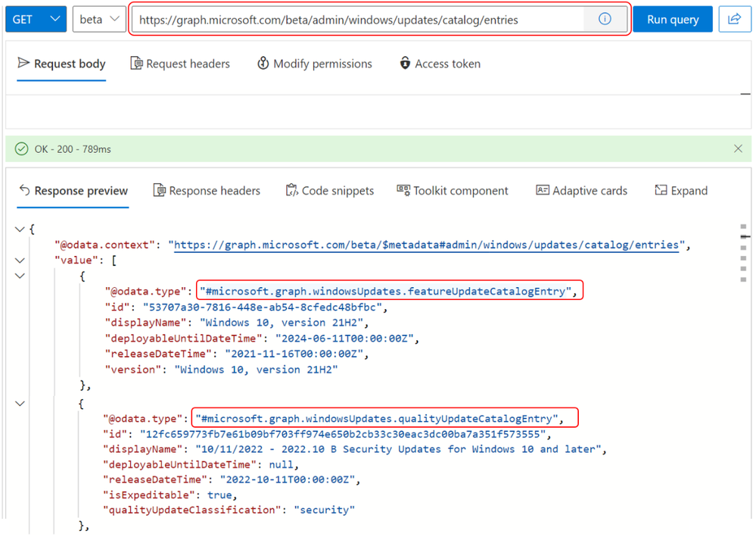Click the green success checkmark icon
The height and width of the screenshot is (540, 756).
[21, 148]
